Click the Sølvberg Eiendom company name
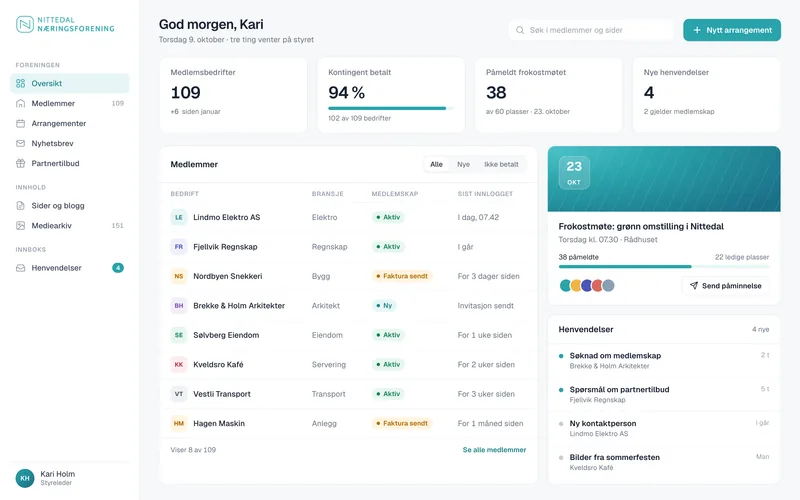Screen dimensions: 800x500 click(x=226, y=335)
